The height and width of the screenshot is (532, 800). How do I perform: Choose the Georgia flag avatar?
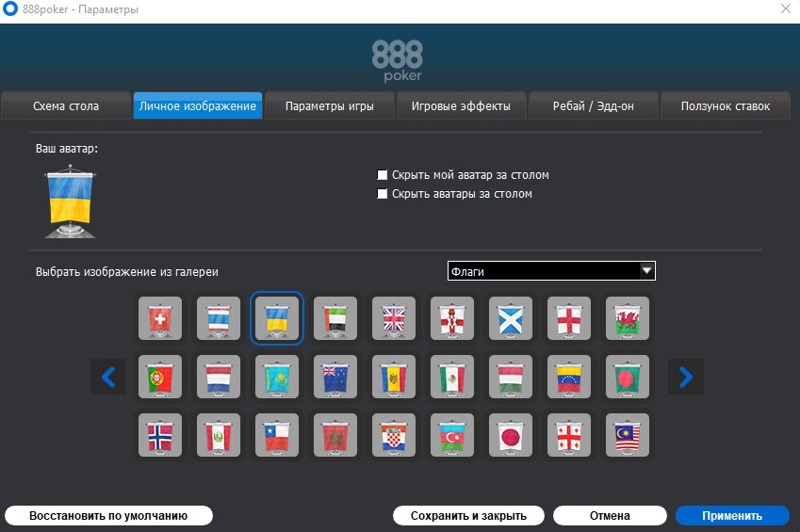click(x=569, y=435)
